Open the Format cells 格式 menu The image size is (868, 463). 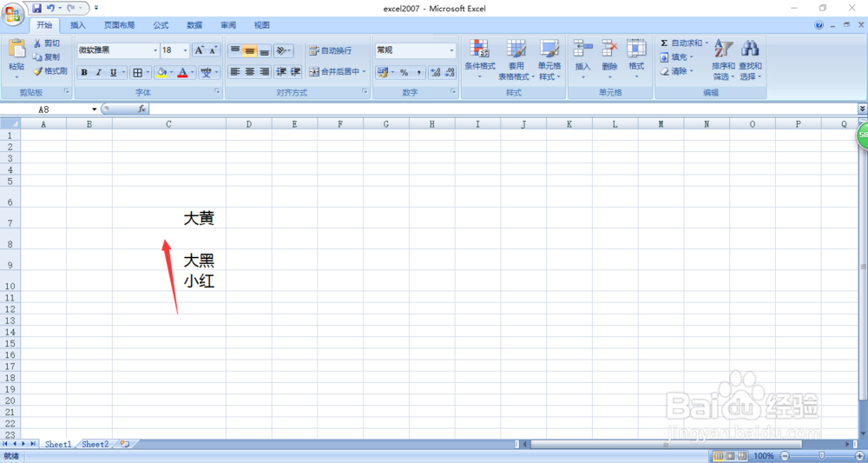click(636, 59)
